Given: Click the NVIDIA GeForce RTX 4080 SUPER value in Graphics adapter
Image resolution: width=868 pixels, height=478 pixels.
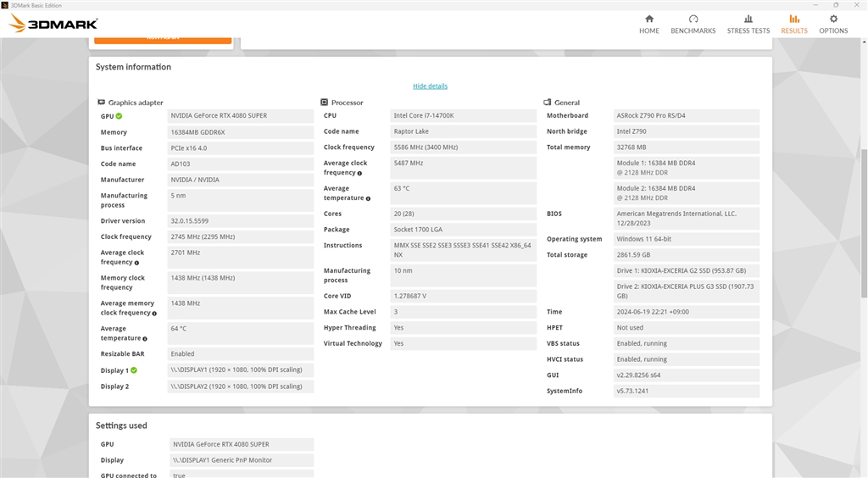Looking at the screenshot, I should [240, 115].
